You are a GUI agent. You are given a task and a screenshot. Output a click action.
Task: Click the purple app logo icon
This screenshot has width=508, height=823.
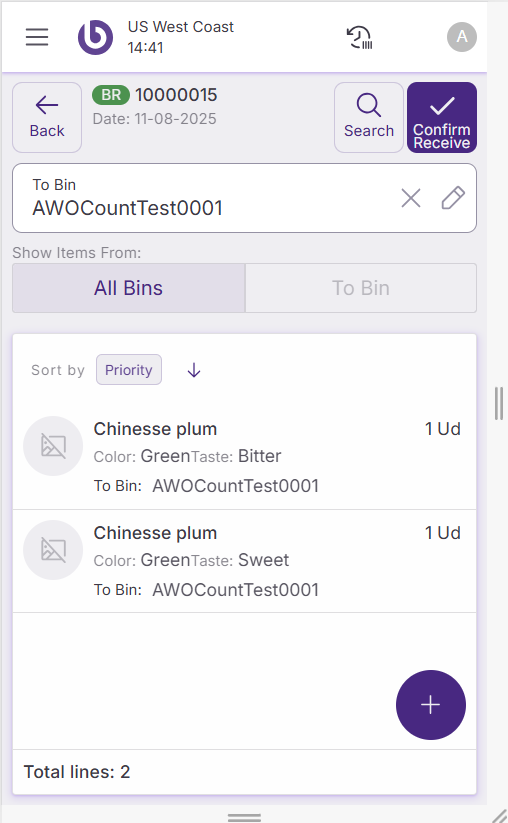click(x=96, y=37)
